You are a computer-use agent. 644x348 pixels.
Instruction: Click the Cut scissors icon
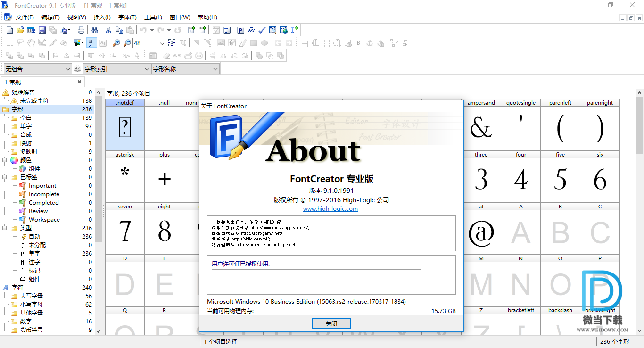(x=108, y=30)
